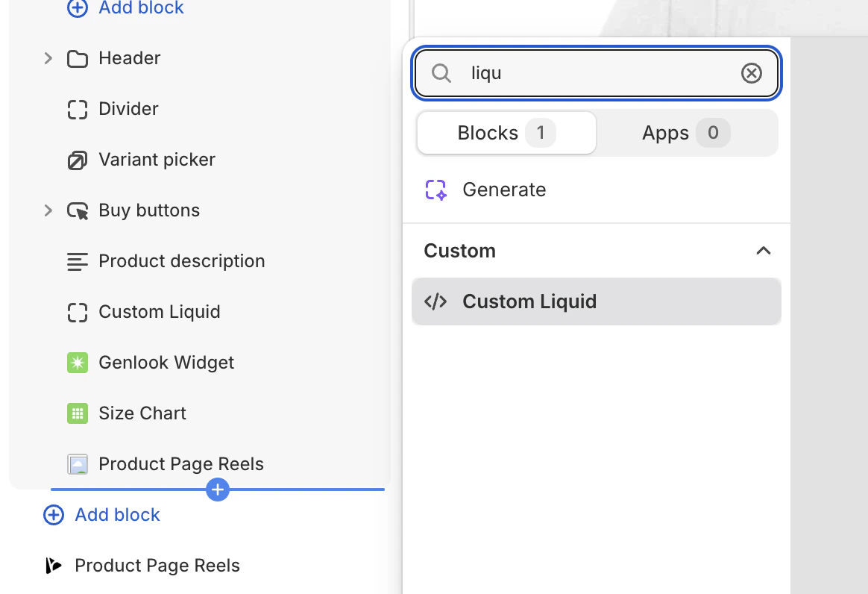Select the Product Page Reels image icon
The height and width of the screenshot is (594, 868).
point(78,464)
